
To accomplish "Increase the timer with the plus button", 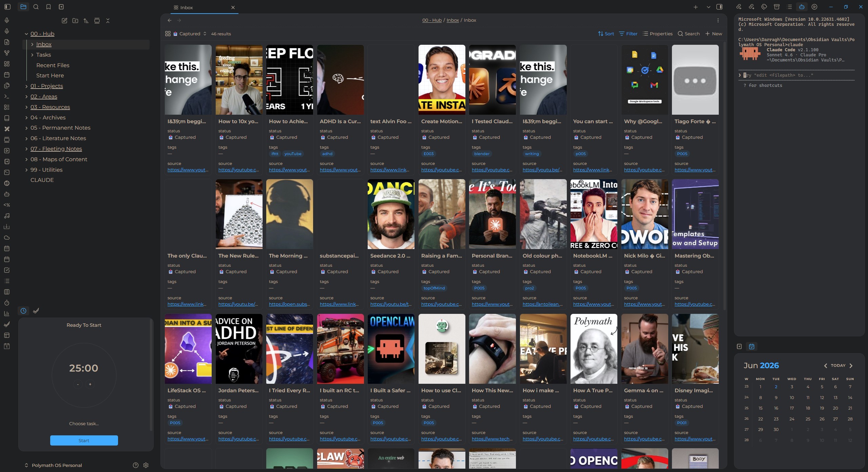I will pos(90,384).
